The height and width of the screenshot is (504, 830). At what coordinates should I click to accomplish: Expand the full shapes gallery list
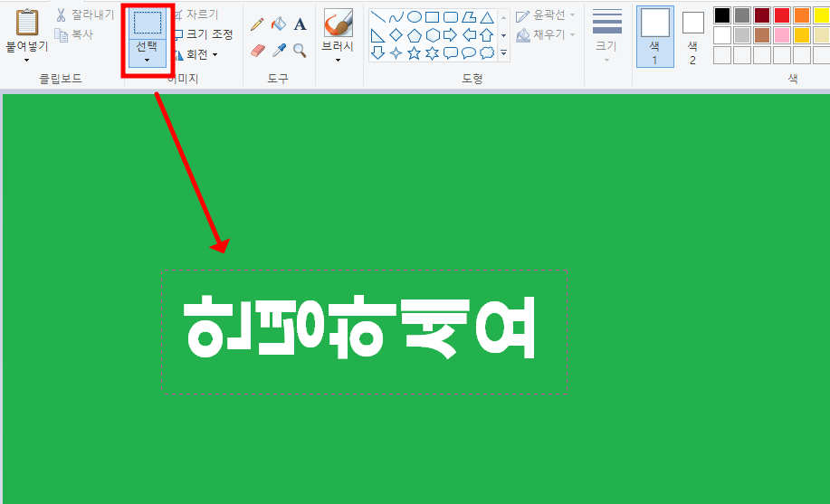(504, 53)
